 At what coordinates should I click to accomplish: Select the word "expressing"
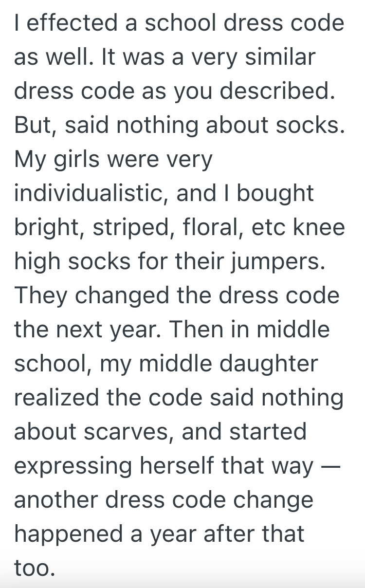[73, 466]
